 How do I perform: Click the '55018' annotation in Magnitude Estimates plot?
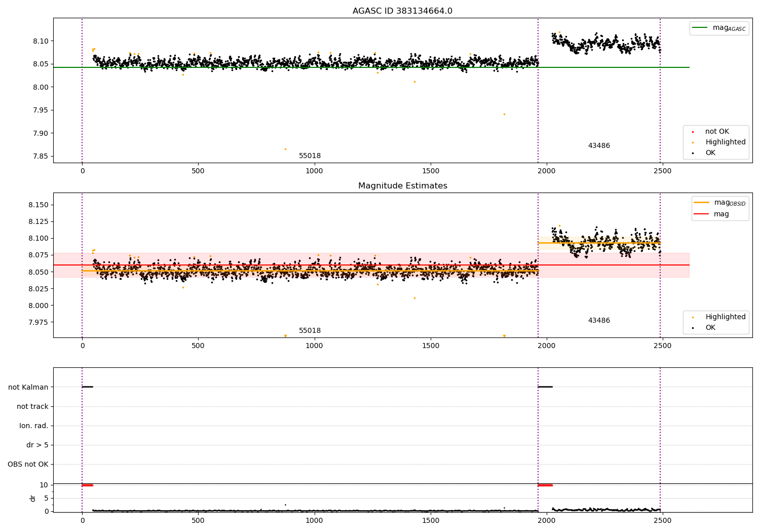click(x=310, y=331)
